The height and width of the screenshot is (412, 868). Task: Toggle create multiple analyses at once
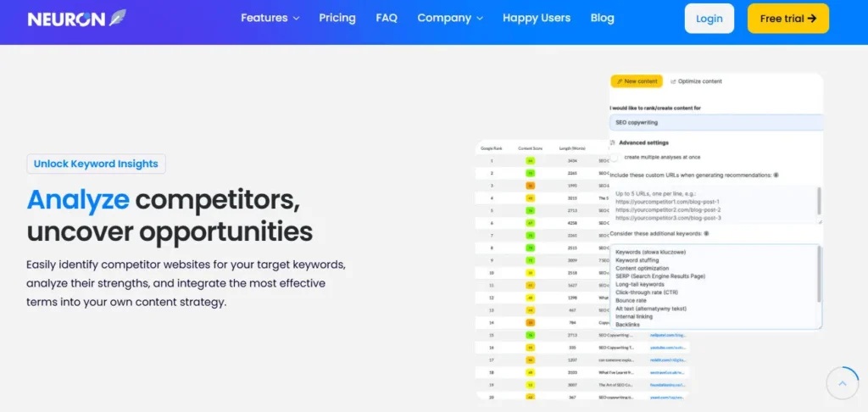(614, 158)
